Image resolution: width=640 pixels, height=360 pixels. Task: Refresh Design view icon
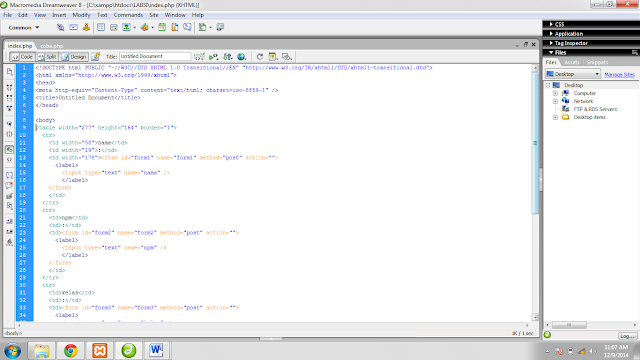pos(260,57)
